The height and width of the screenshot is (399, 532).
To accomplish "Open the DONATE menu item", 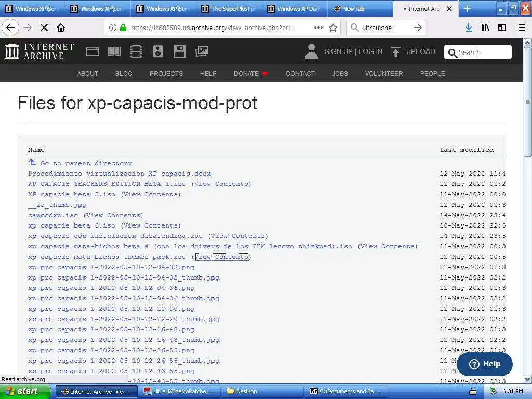I will point(251,74).
